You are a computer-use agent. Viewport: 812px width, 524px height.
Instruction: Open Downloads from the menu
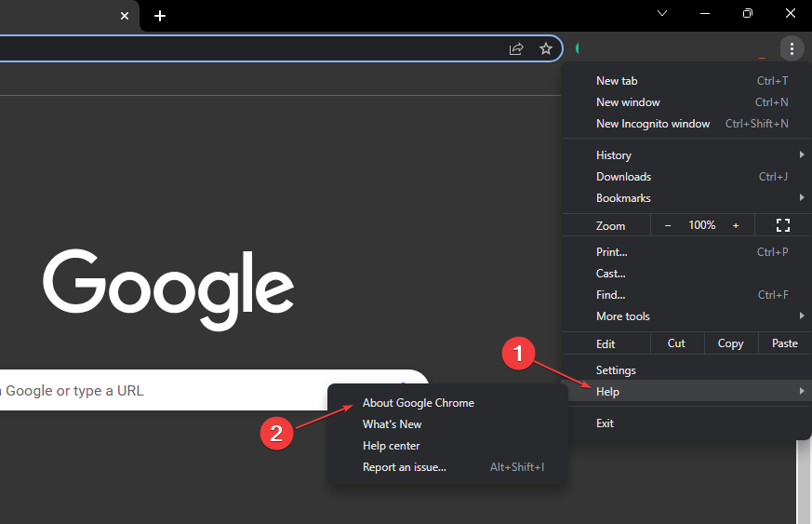coord(623,177)
